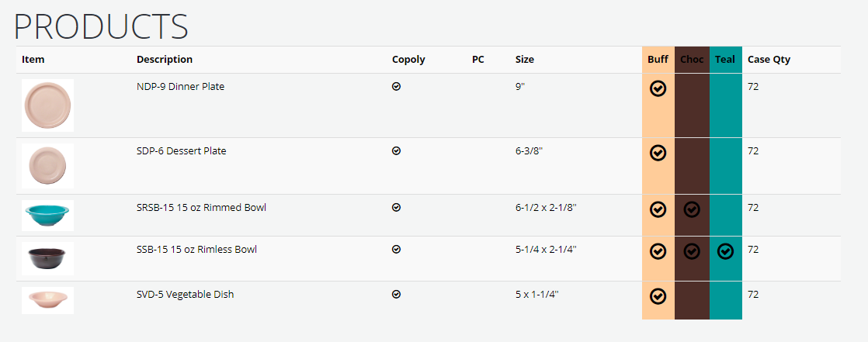868x342 pixels.
Task: Click the Case Qty column header
Action: [x=769, y=60]
